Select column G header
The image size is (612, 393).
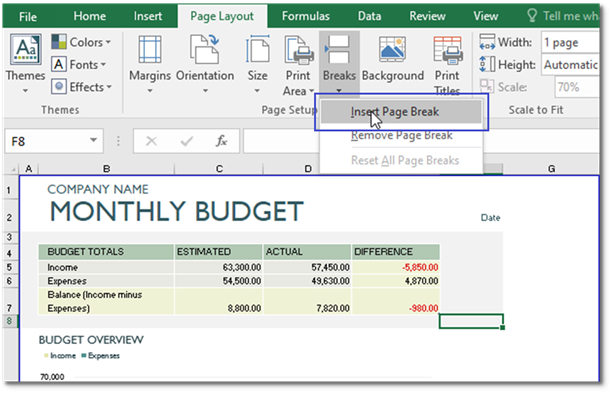(551, 169)
